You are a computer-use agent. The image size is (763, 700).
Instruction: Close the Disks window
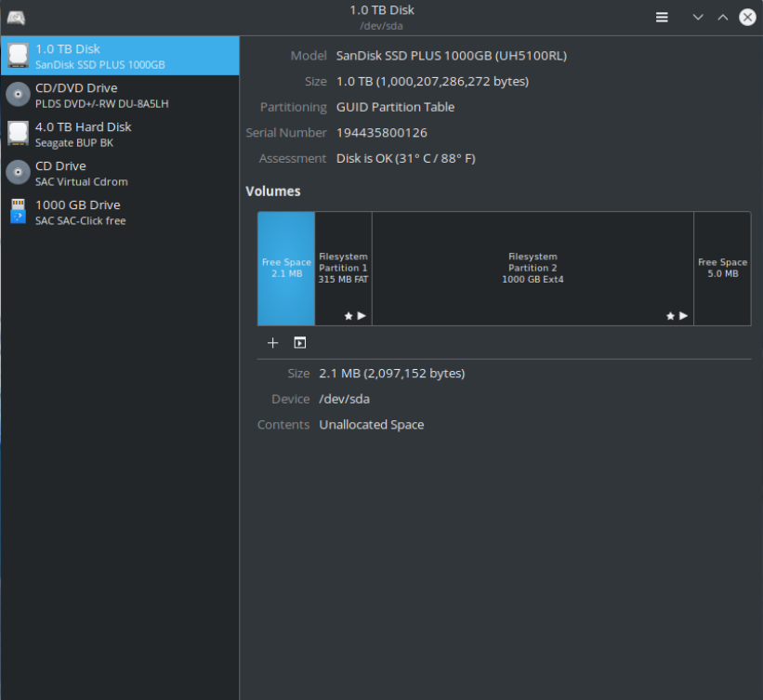(747, 18)
